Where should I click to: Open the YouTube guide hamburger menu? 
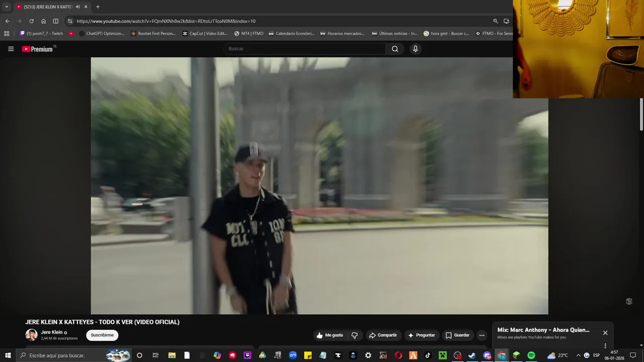tap(11, 49)
